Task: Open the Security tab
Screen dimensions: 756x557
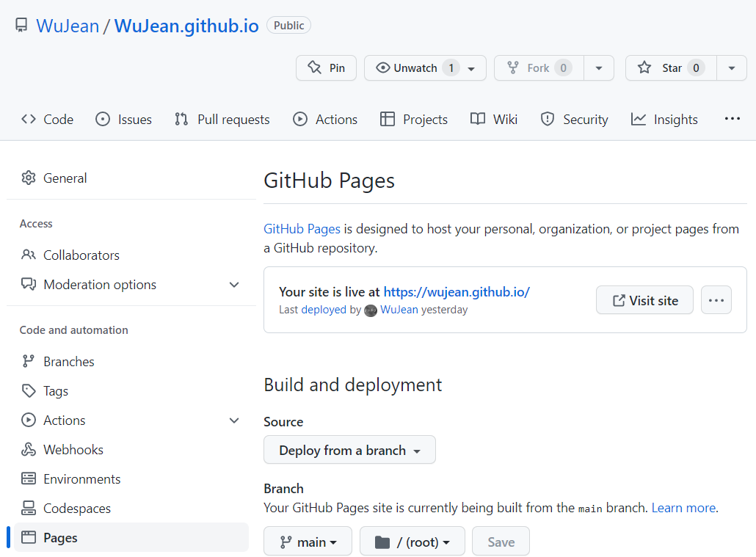Action: (x=574, y=119)
